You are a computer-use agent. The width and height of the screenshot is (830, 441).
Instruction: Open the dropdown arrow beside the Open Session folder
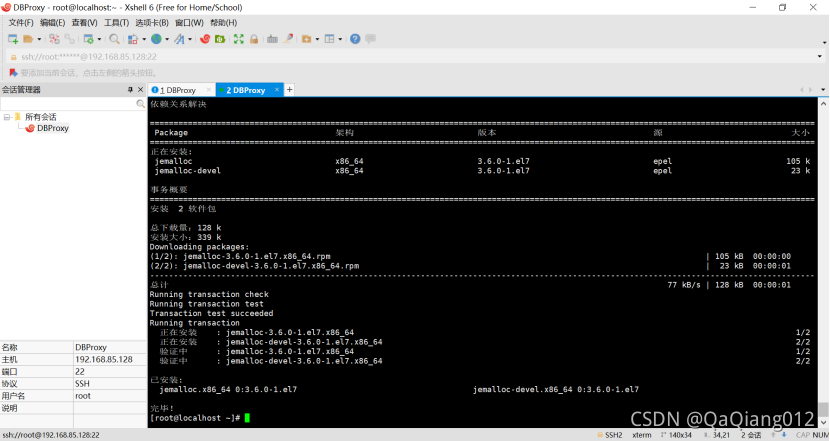39,39
